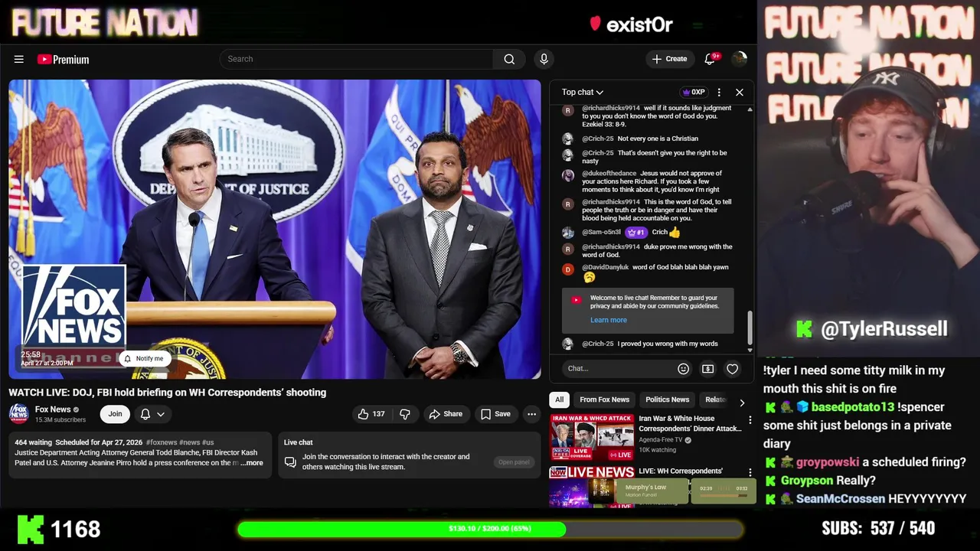The width and height of the screenshot is (980, 551).
Task: Click the @Sam-o5n3l chat username
Action: pos(601,232)
